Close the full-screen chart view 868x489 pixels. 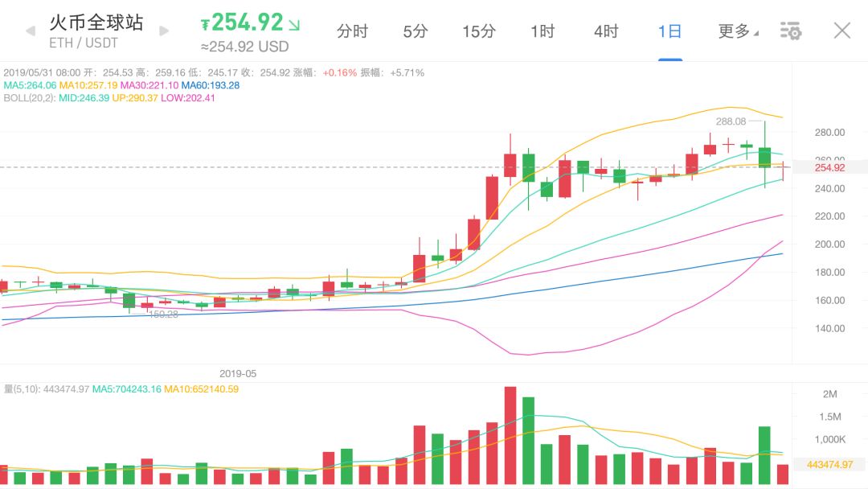(x=841, y=31)
